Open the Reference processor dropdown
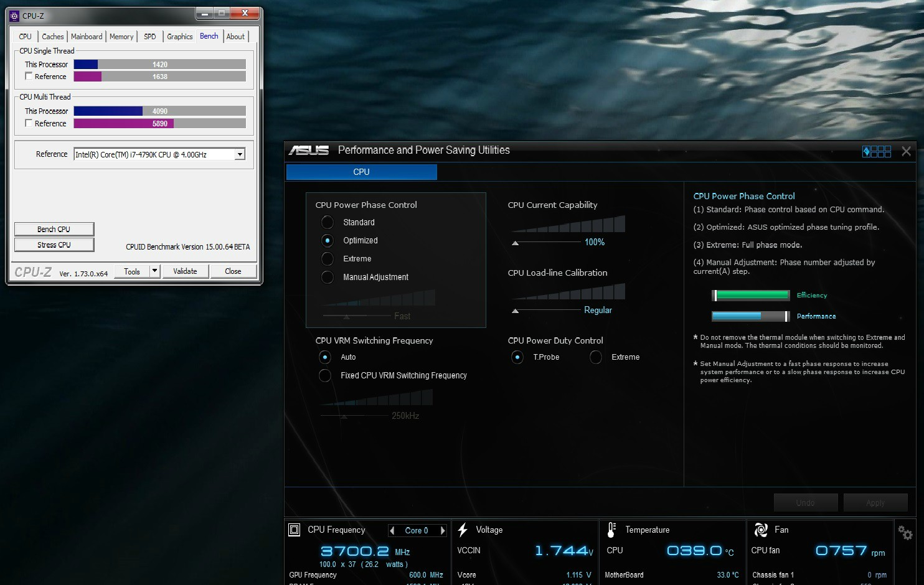The width and height of the screenshot is (924, 585). [x=240, y=154]
